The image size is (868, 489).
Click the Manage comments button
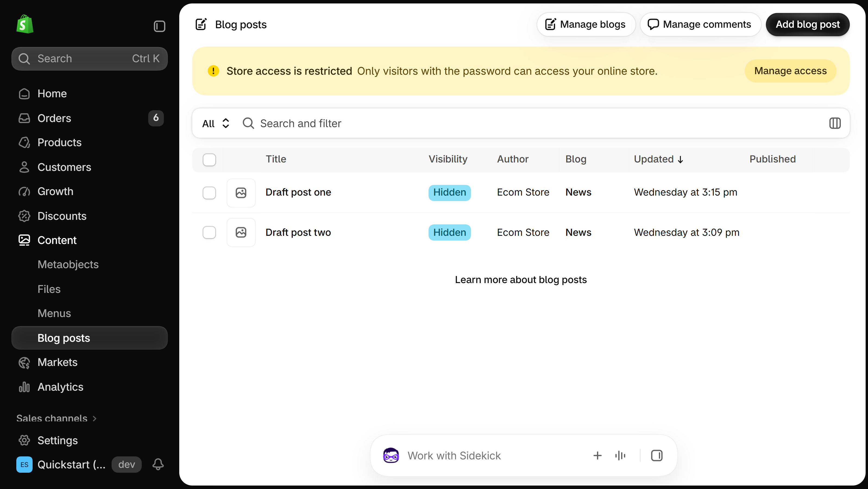click(x=700, y=24)
